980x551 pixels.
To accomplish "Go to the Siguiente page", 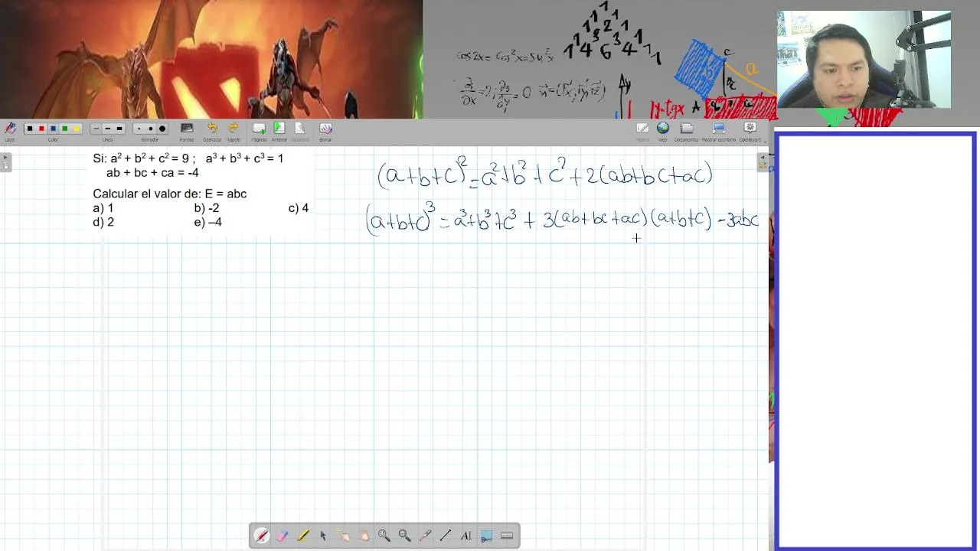I will (x=299, y=129).
